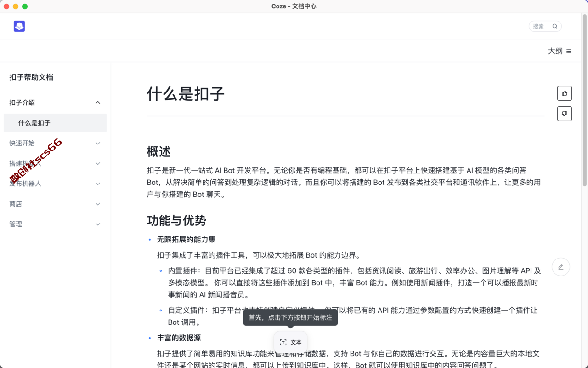
Task: Click the 内置插件 paragraph label
Action: (x=183, y=271)
